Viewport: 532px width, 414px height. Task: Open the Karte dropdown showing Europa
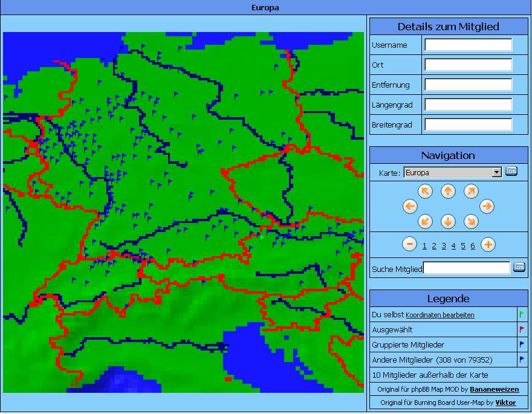(x=452, y=172)
